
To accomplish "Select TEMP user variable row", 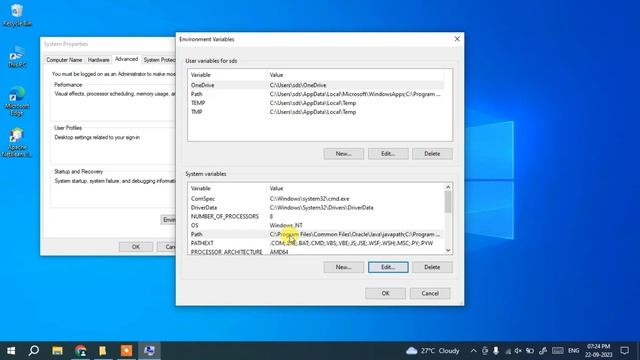I will [x=316, y=103].
